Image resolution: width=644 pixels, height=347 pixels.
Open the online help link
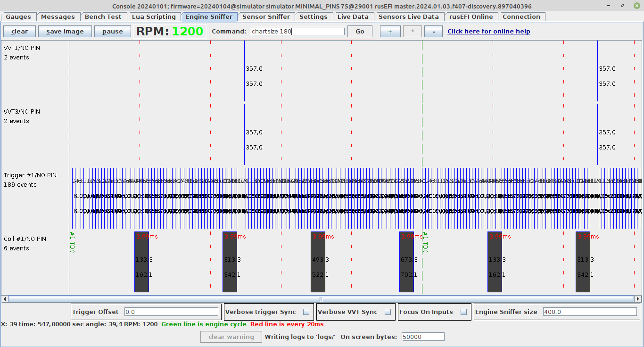click(x=488, y=32)
